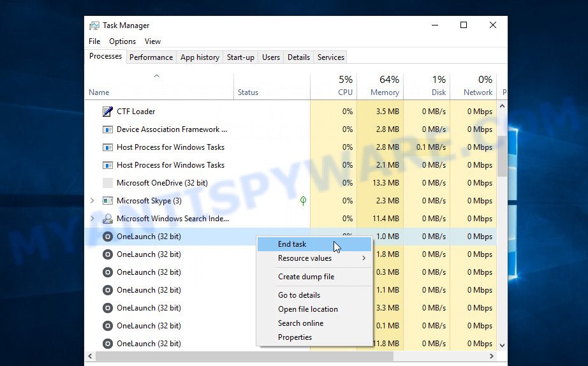Open Properties from the context menu

tap(314, 337)
